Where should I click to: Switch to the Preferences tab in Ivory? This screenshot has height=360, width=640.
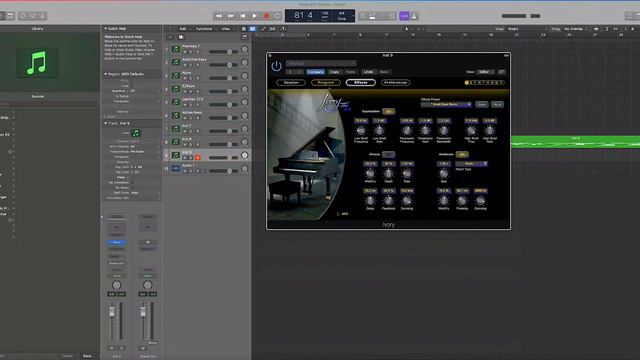(x=396, y=82)
